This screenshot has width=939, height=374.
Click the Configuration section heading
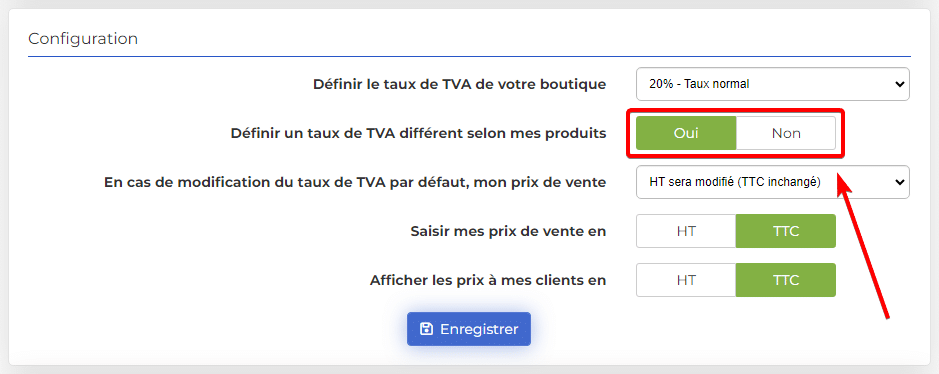point(83,39)
